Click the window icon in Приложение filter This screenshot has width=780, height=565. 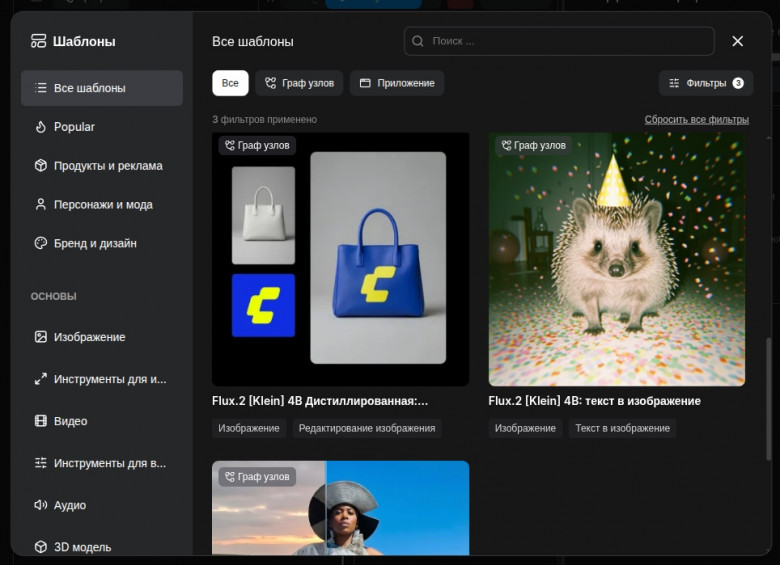[365, 83]
